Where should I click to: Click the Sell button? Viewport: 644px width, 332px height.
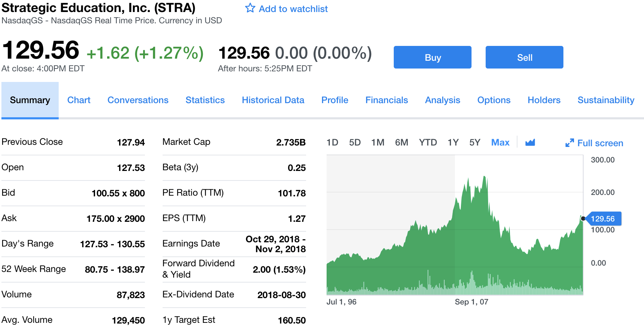click(525, 57)
